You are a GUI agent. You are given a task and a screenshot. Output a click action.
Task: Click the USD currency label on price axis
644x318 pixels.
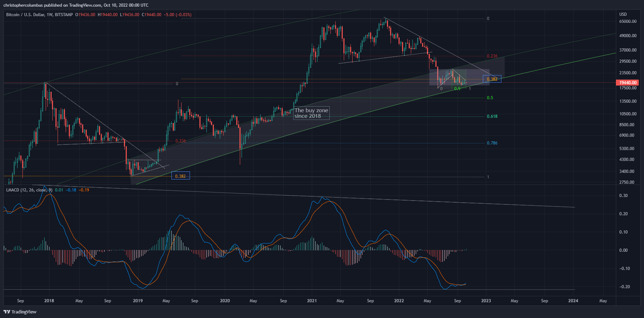point(623,14)
